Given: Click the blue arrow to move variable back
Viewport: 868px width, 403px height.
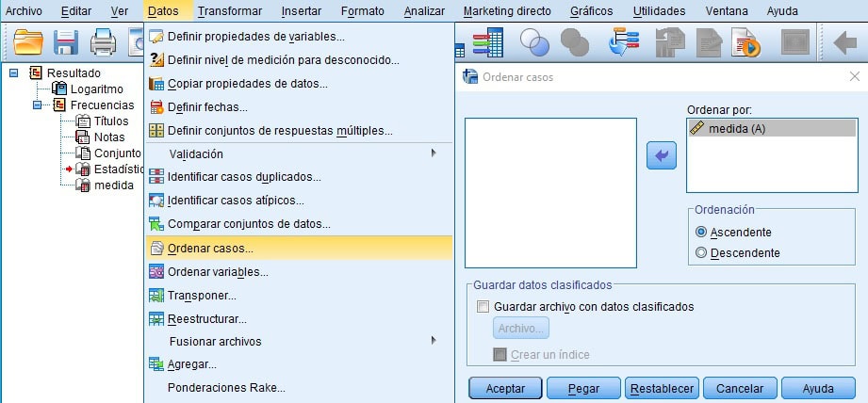Looking at the screenshot, I should [x=662, y=155].
